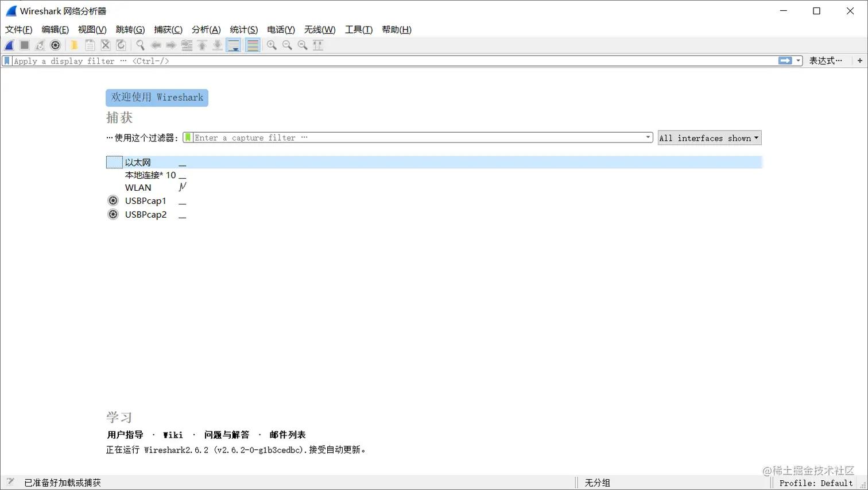Click 无分组 status bar text
Viewport: 868px width, 490px height.
(598, 483)
